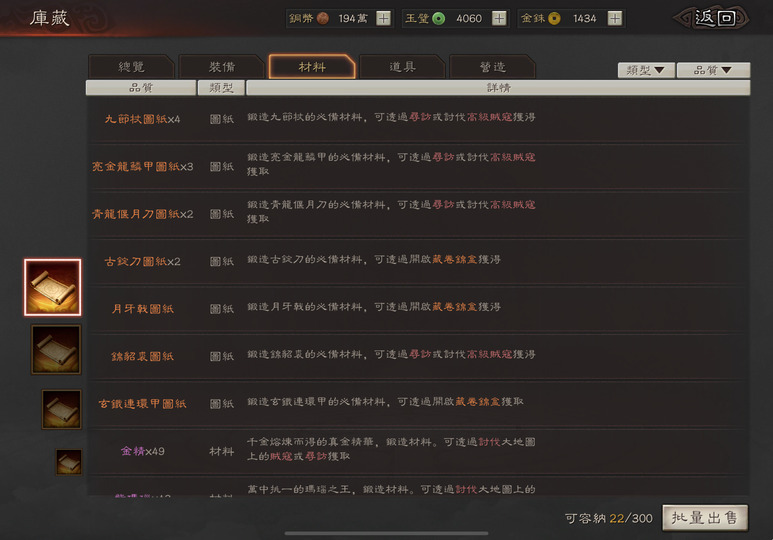Click 尋訪 link in 錦貂裘圖紙 description

[420, 354]
